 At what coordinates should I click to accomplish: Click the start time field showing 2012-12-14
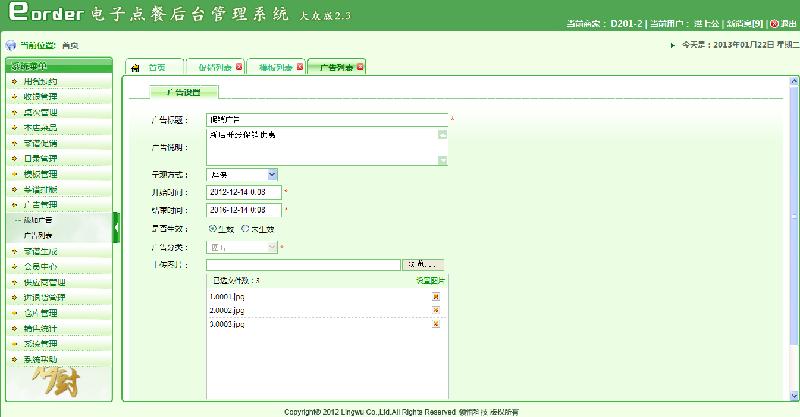[242, 192]
